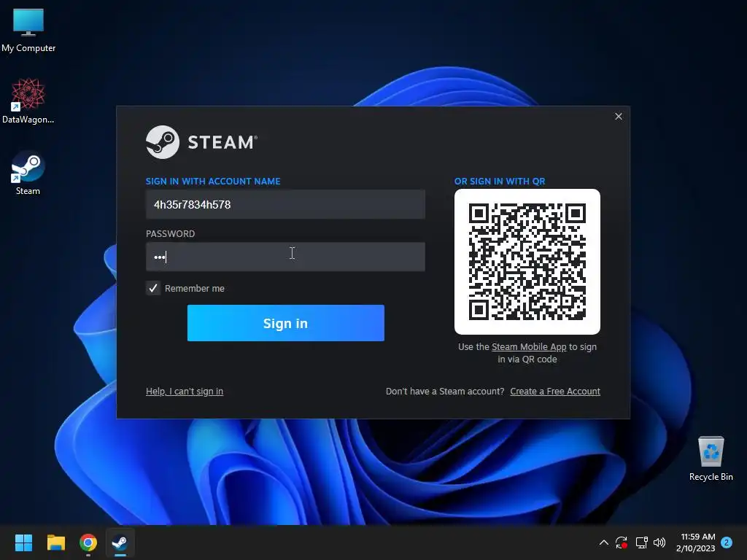Open the My Computer desktop icon

point(28,29)
